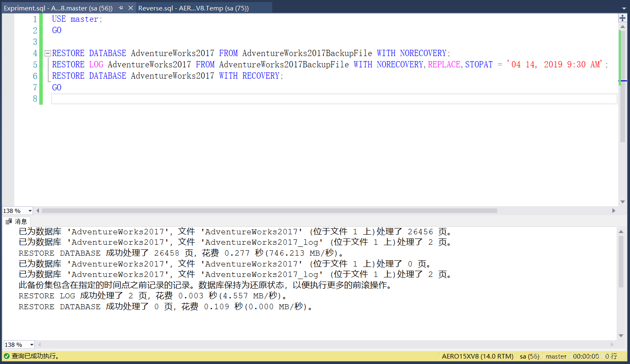This screenshot has height=364, width=630.
Task: Click the 查询已成功执行 status text
Action: [36, 356]
